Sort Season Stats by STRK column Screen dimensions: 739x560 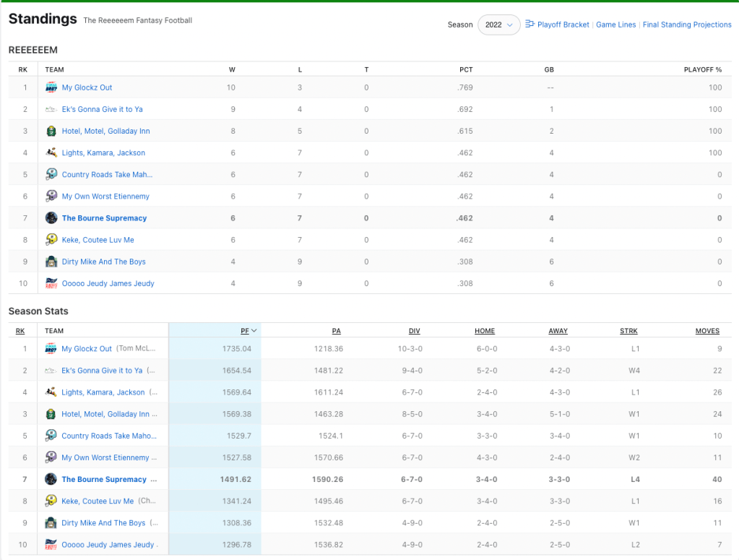pos(628,331)
